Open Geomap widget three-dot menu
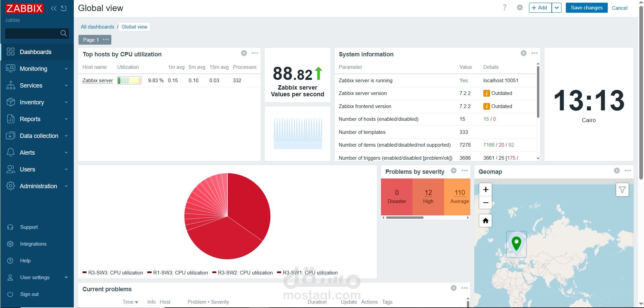The width and height of the screenshot is (644, 308). [x=628, y=170]
